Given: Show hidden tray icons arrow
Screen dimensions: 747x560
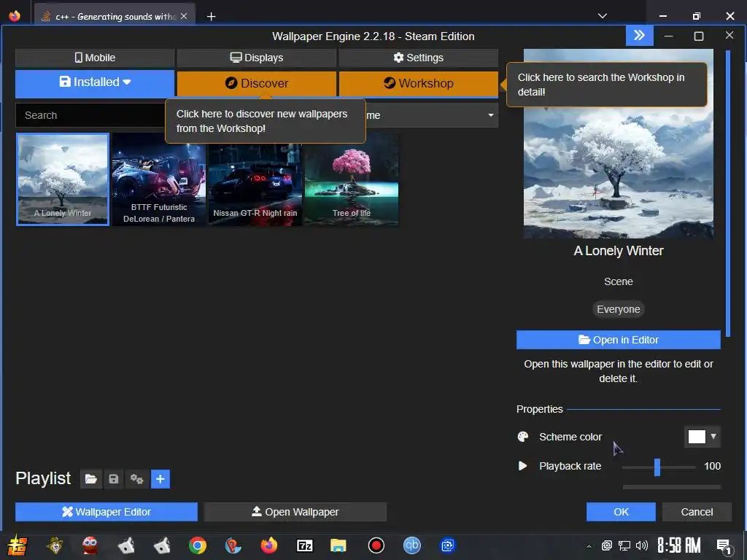Looking at the screenshot, I should coord(589,546).
